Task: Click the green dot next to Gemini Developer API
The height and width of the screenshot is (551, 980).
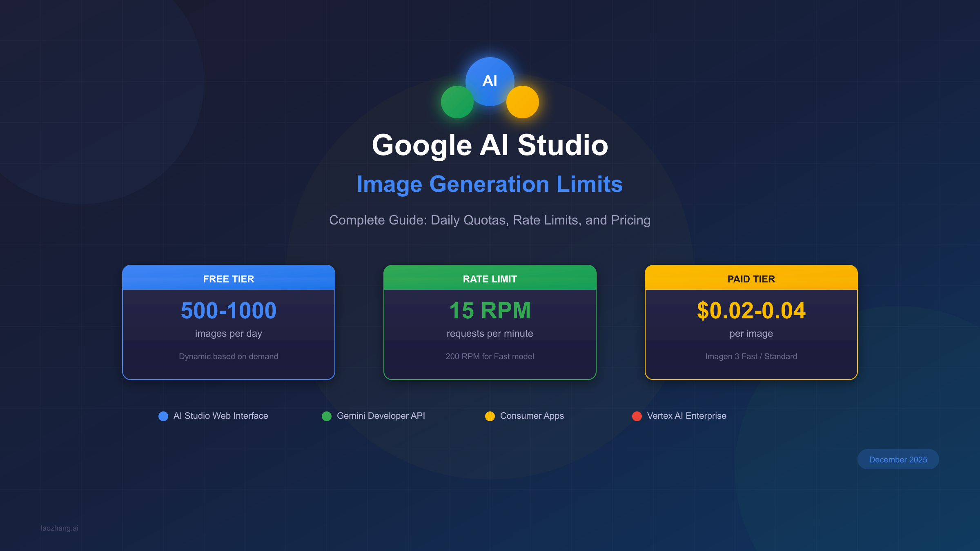Action: [327, 416]
